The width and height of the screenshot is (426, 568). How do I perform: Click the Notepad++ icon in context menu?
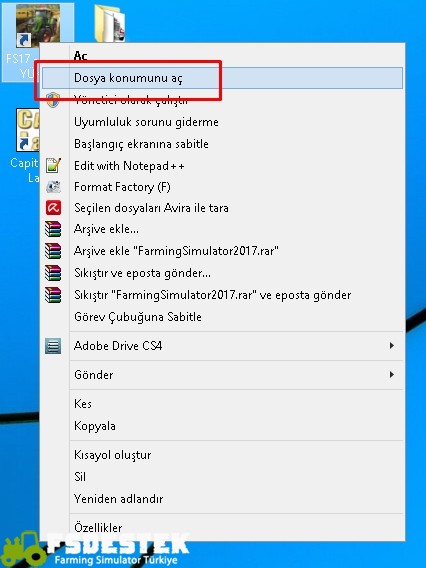coord(53,166)
